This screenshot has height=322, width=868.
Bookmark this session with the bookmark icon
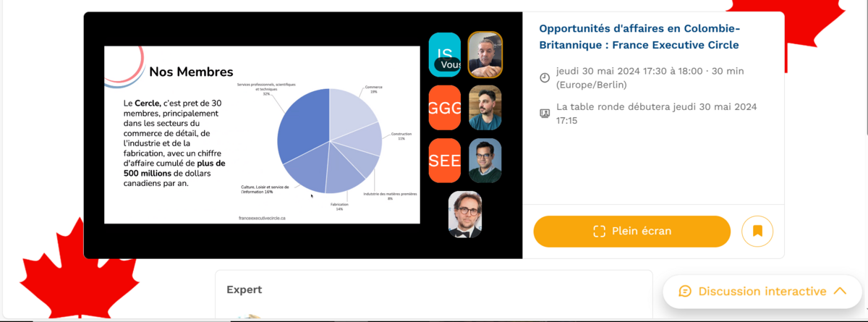point(757,232)
